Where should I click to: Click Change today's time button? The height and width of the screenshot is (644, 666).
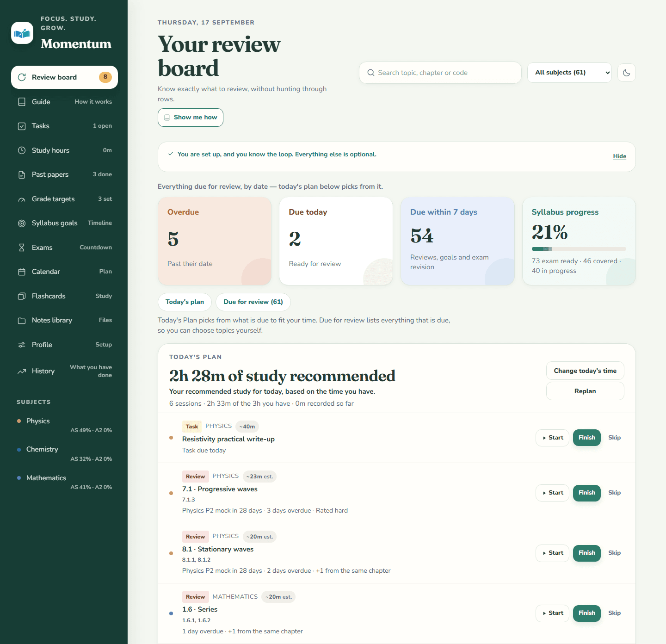pyautogui.click(x=585, y=371)
